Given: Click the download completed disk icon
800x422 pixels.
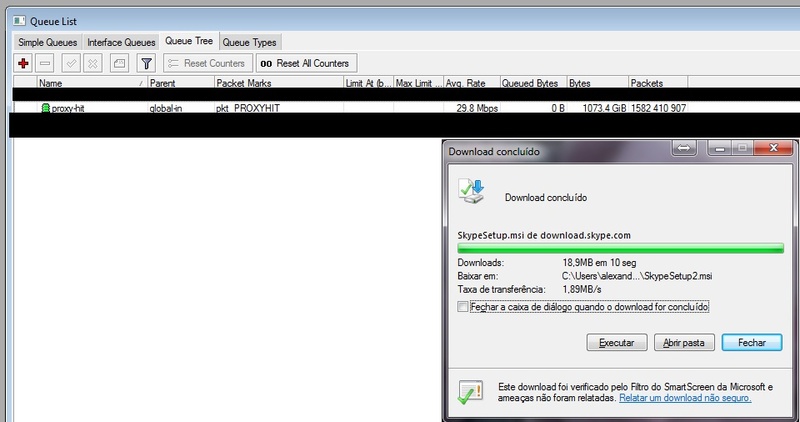Looking at the screenshot, I should point(471,191).
